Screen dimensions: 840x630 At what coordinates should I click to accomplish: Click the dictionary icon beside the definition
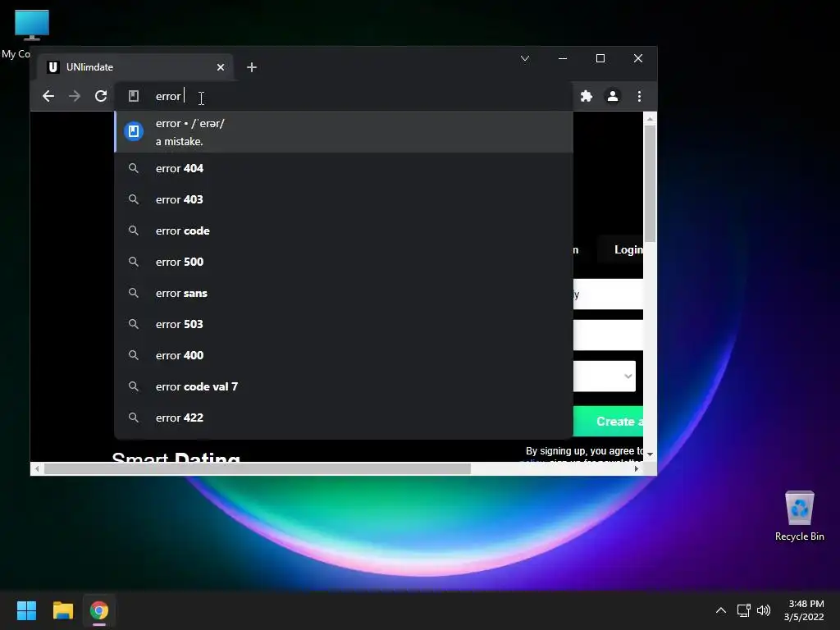[x=134, y=131]
